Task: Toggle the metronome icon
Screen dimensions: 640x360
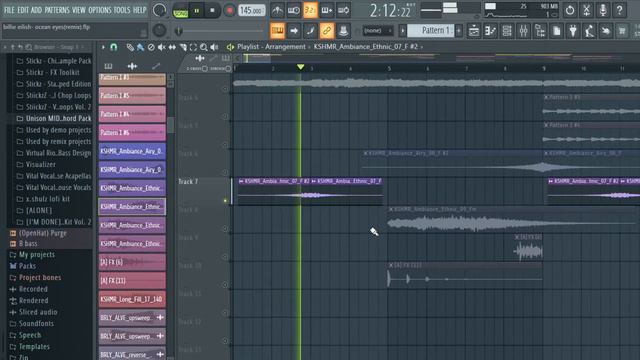Action: click(278, 10)
